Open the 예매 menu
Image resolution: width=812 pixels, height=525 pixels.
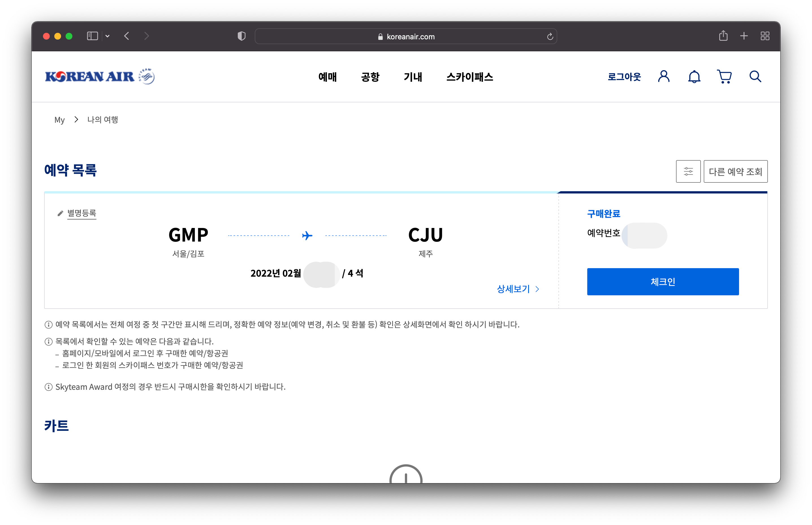tap(327, 77)
